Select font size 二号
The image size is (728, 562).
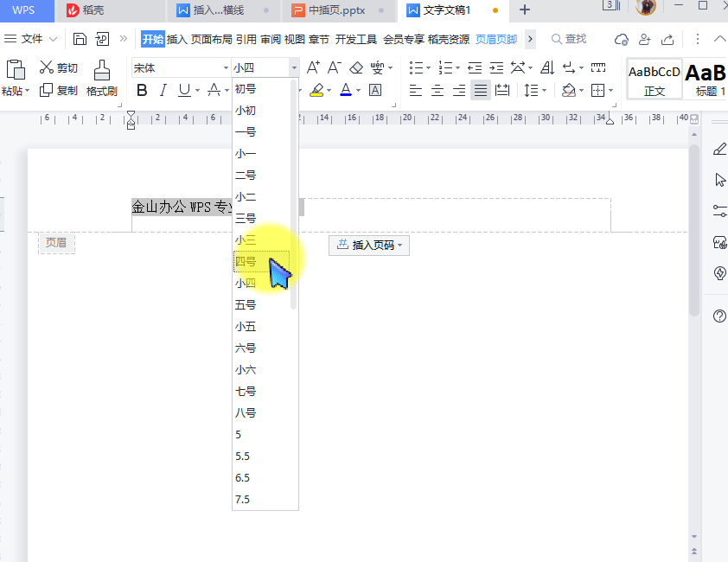click(262, 176)
